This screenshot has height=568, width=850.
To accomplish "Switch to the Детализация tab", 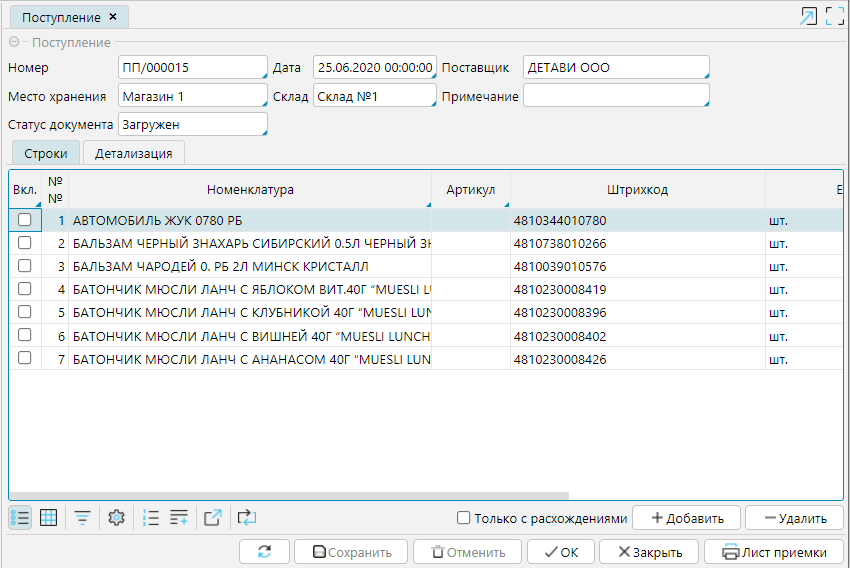I will (x=133, y=153).
